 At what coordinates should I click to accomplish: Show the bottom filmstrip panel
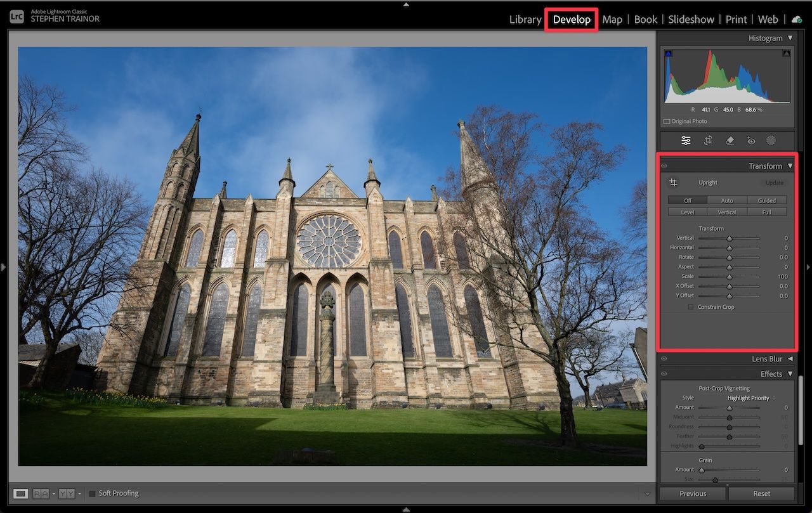(x=406, y=509)
